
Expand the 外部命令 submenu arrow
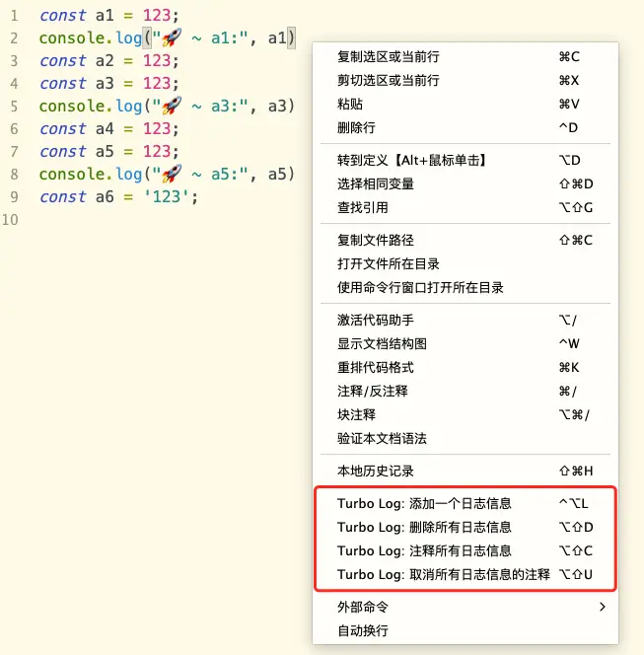603,607
